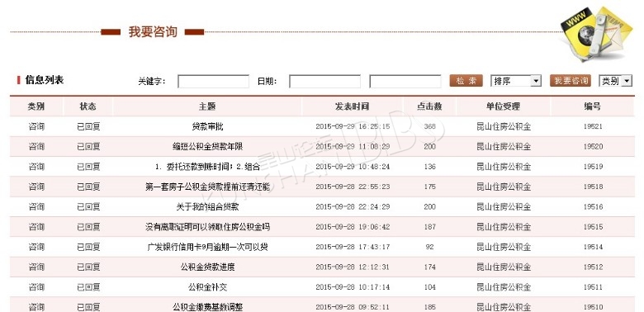Open 广发银行信用卡9月逾期一次可以贷 topic
The image size is (644, 312).
207,247
